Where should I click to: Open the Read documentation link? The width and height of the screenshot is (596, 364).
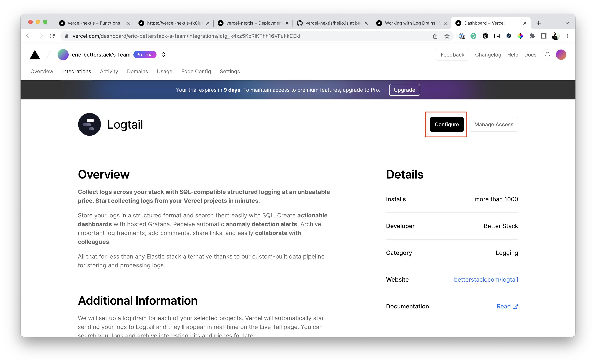pyautogui.click(x=507, y=306)
